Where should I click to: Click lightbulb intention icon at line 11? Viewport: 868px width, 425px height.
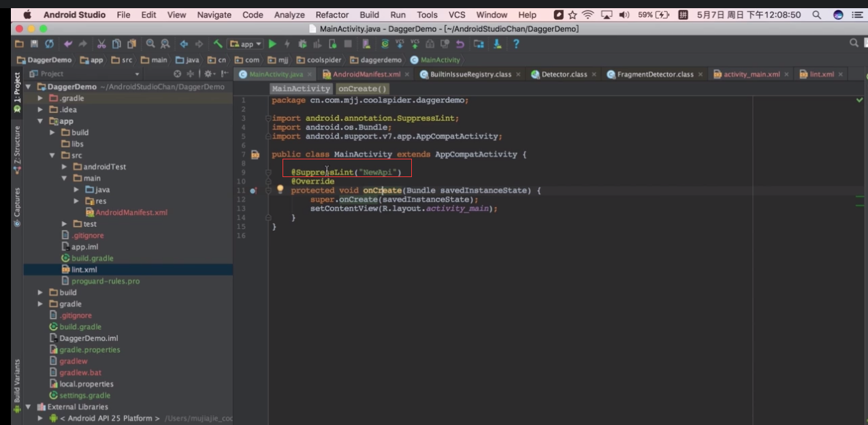click(280, 189)
